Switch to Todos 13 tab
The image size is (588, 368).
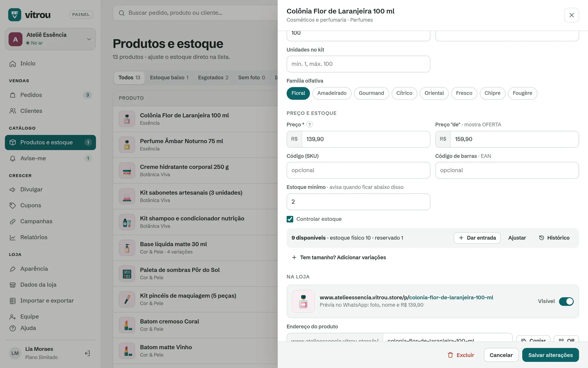pos(129,78)
